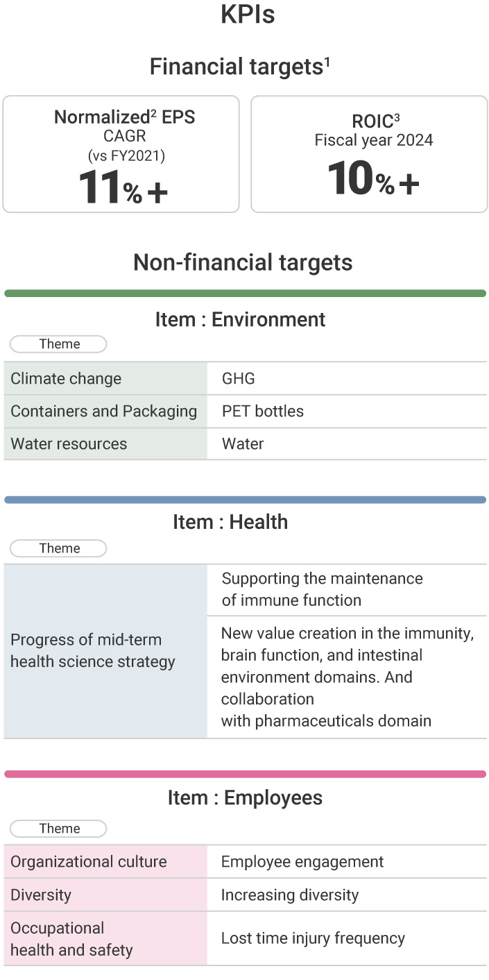Click the Climate change theme cell
489x980 pixels.
point(105,378)
